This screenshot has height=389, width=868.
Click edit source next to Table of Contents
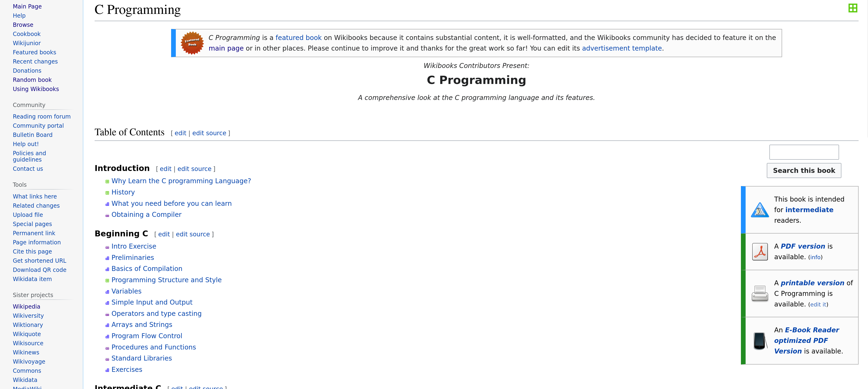pyautogui.click(x=209, y=133)
